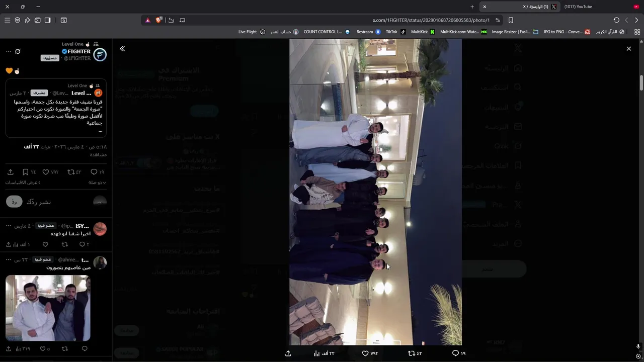The image size is (644, 362).
Task: Open Brave Shields lion icon
Action: point(159,20)
